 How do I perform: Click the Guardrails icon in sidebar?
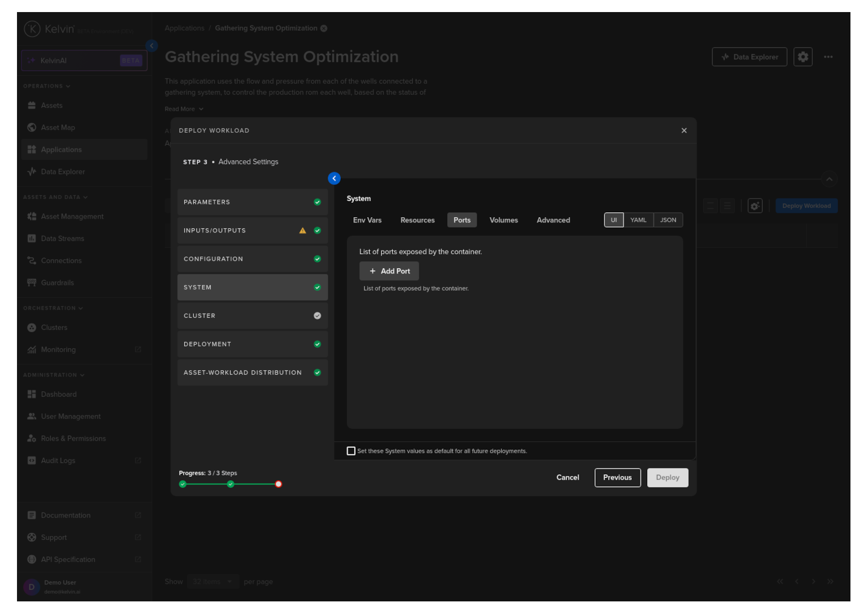click(32, 283)
